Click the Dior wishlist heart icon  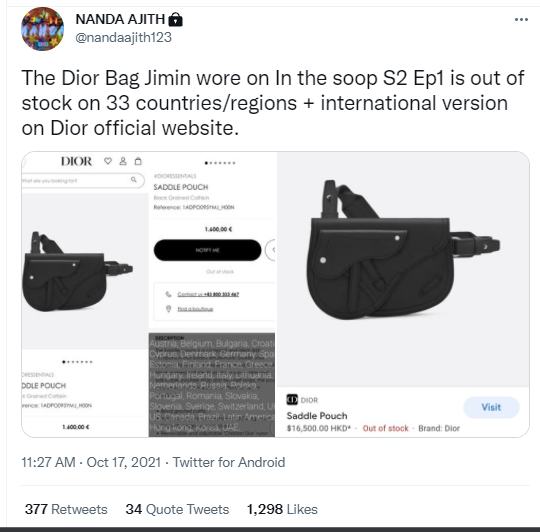tap(108, 161)
